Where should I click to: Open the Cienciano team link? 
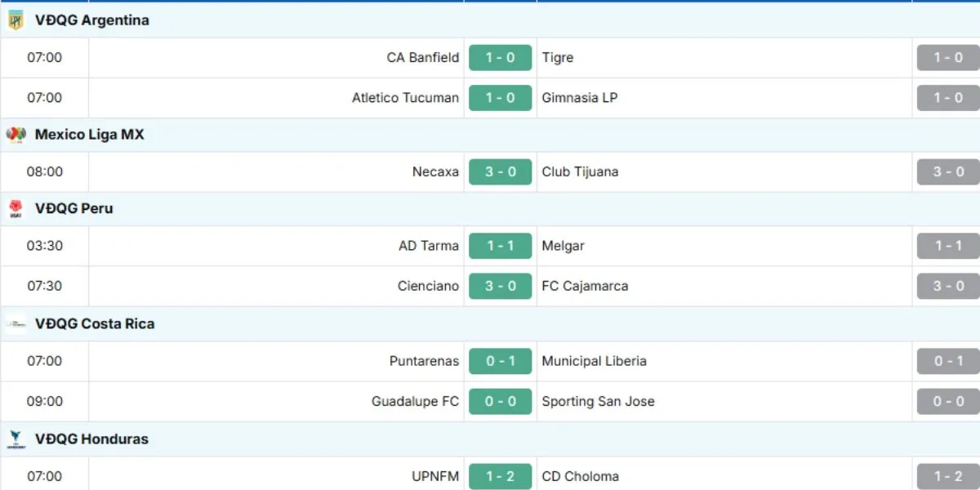point(428,287)
